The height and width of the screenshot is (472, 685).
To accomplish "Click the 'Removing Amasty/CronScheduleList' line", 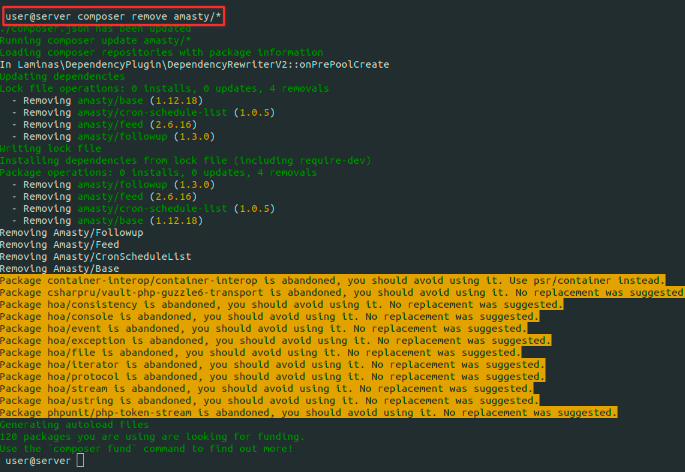I will coord(96,257).
